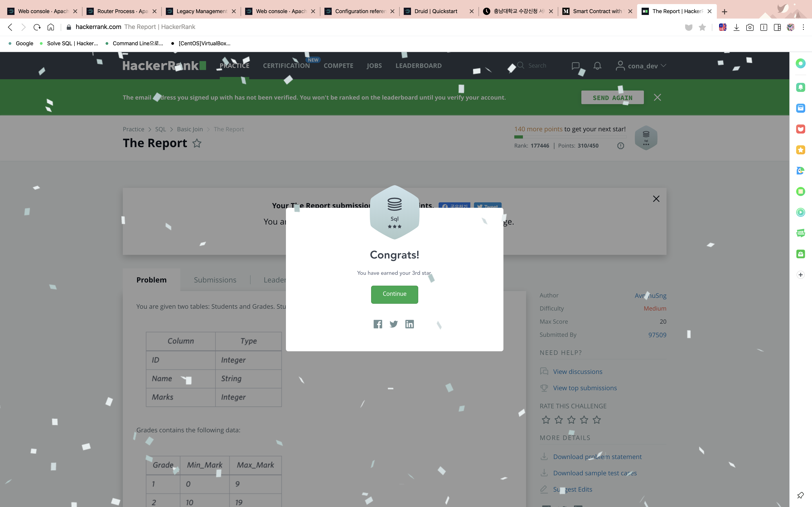Click the LinkedIn share icon in modal

pos(409,324)
